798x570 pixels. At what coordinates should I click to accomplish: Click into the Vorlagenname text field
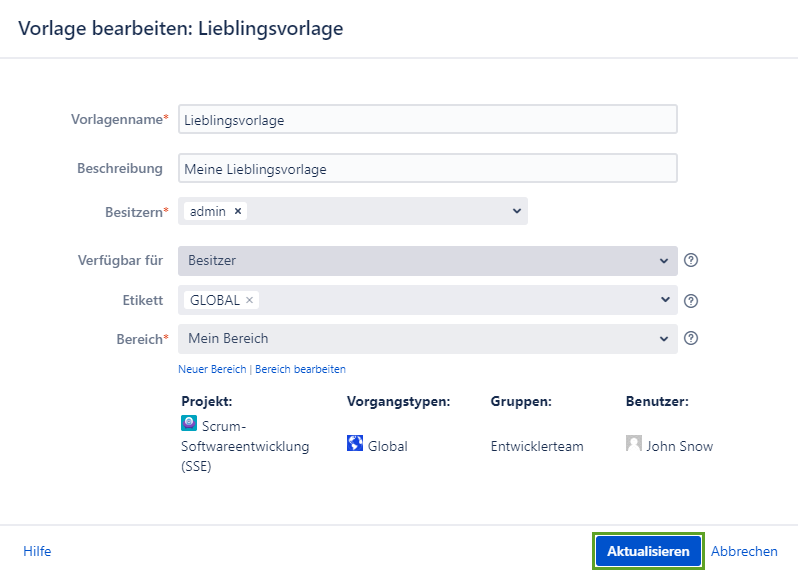(x=428, y=119)
